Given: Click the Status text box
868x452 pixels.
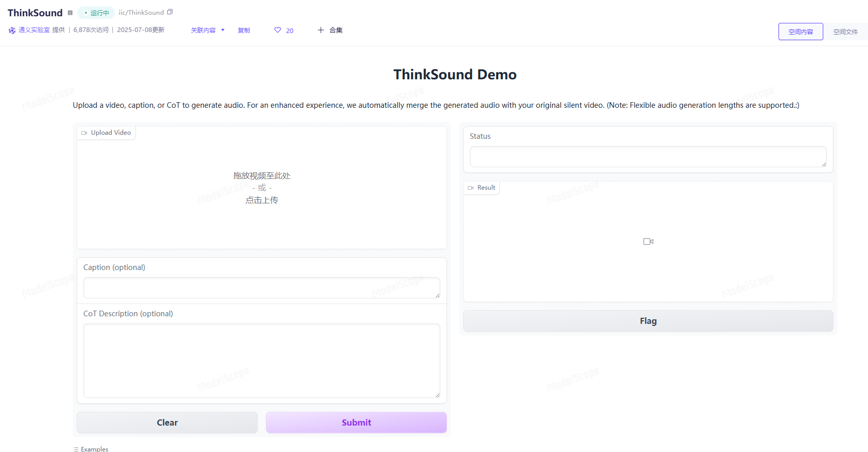Looking at the screenshot, I should tap(648, 157).
